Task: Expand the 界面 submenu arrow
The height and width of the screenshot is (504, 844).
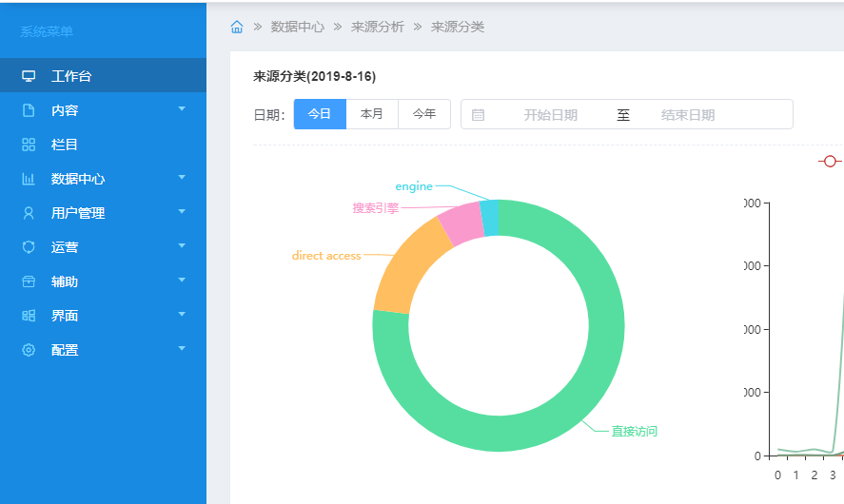Action: (x=182, y=315)
